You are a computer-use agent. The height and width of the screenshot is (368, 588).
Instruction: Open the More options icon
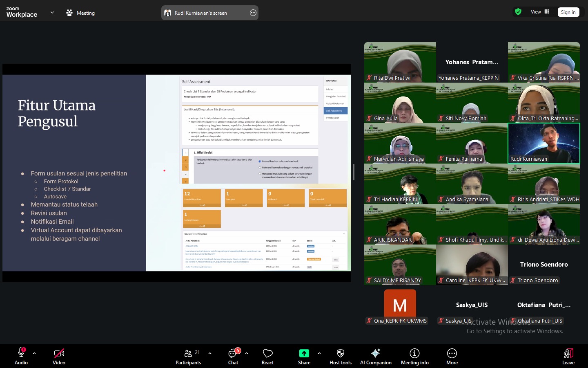click(452, 354)
